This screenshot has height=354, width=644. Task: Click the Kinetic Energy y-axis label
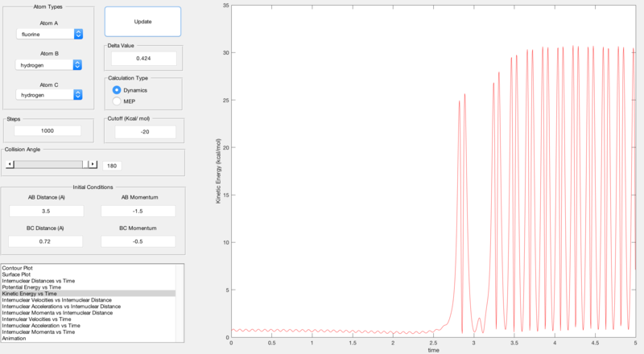(218, 171)
